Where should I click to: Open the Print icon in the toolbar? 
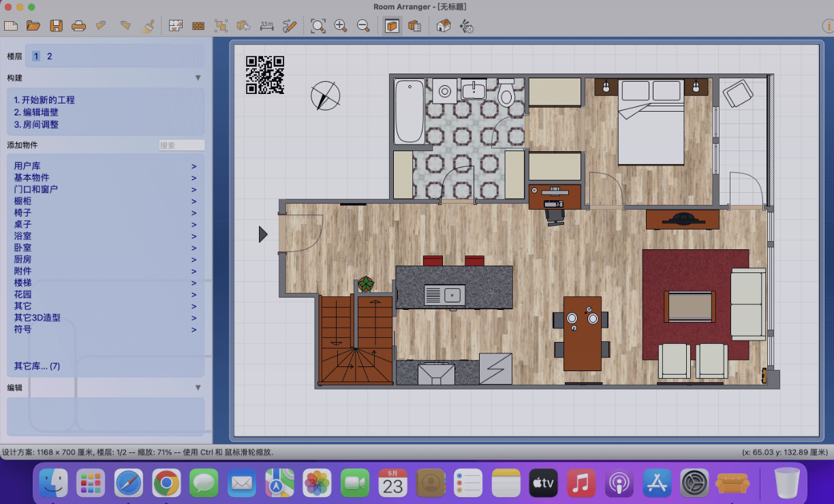(79, 26)
